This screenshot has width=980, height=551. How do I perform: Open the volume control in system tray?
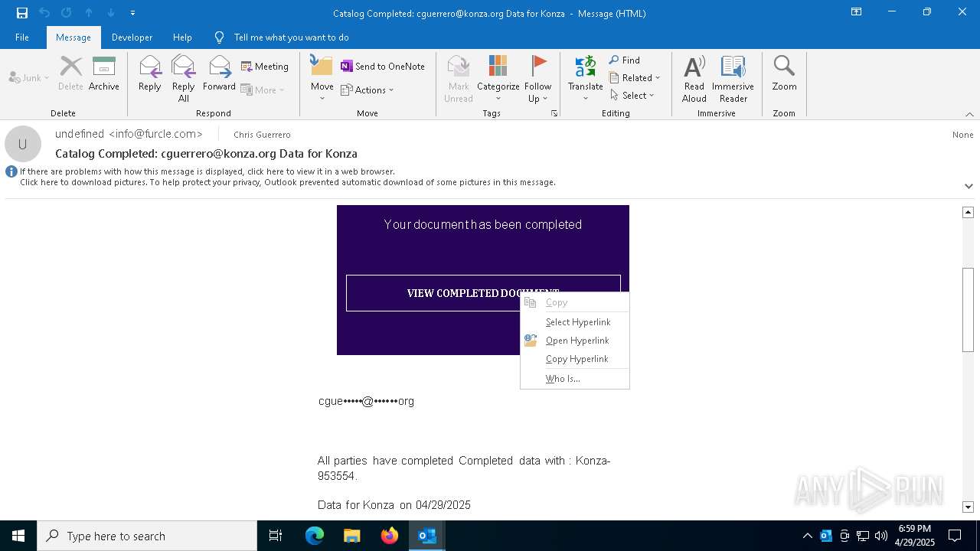pos(880,536)
